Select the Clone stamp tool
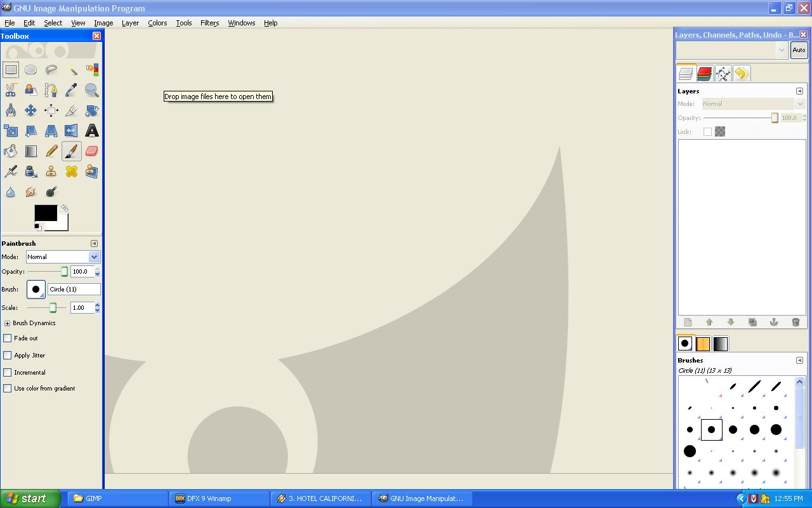 pos(51,171)
